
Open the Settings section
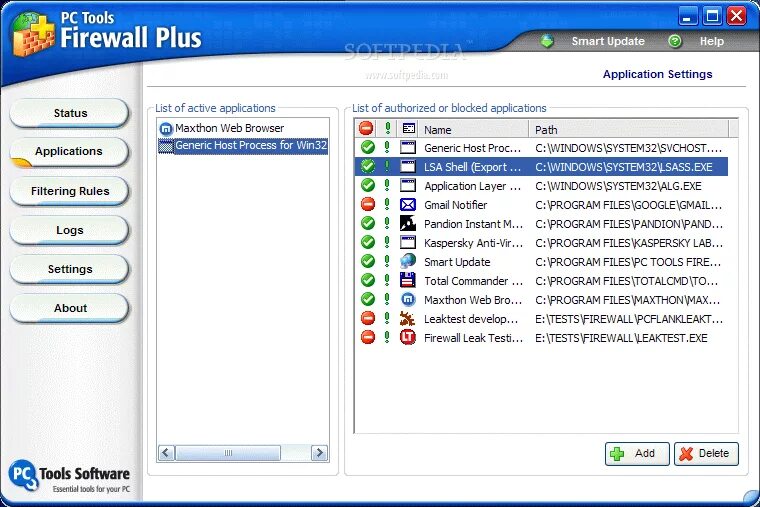69,269
